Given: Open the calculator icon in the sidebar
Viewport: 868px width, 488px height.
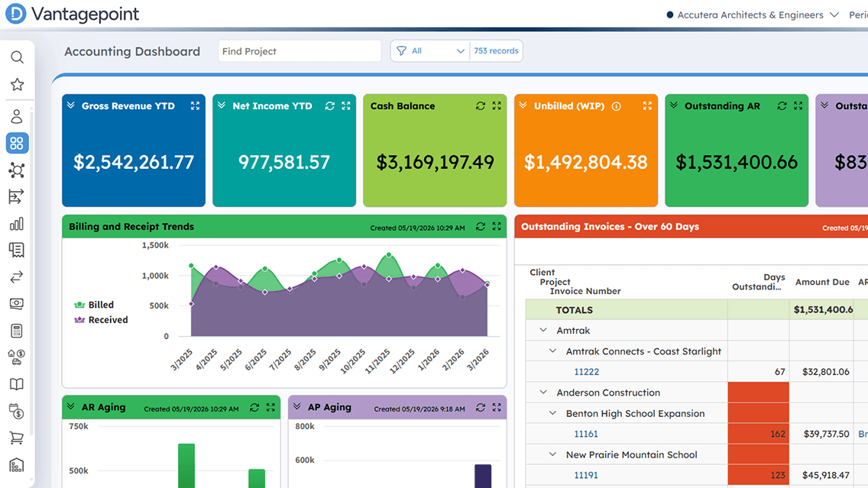Looking at the screenshot, I should pos(17,331).
